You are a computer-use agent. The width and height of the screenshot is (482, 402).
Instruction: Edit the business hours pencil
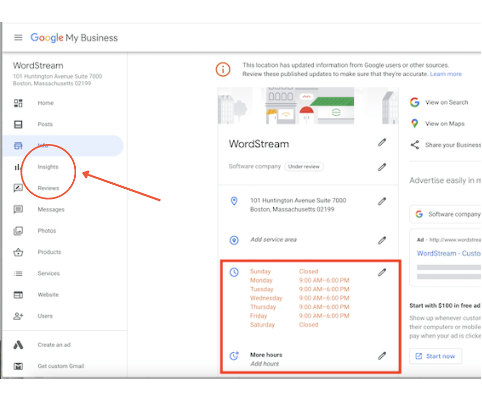point(382,272)
